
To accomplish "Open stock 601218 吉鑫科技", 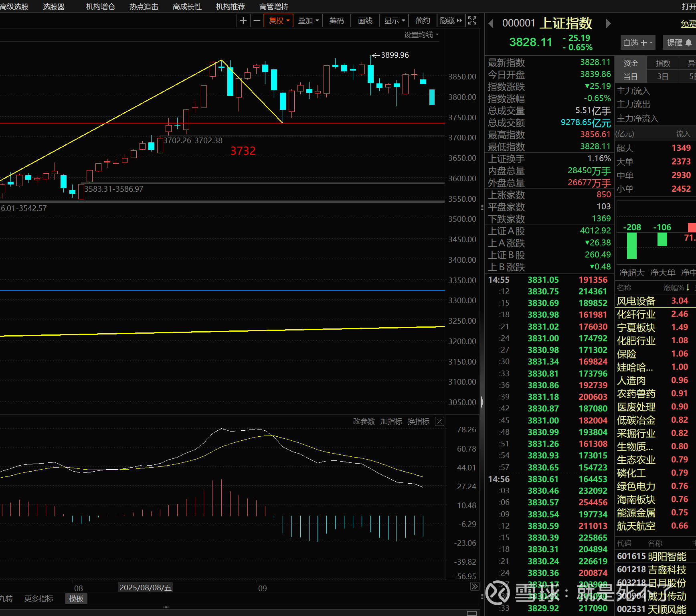I will pyautogui.click(x=655, y=569).
